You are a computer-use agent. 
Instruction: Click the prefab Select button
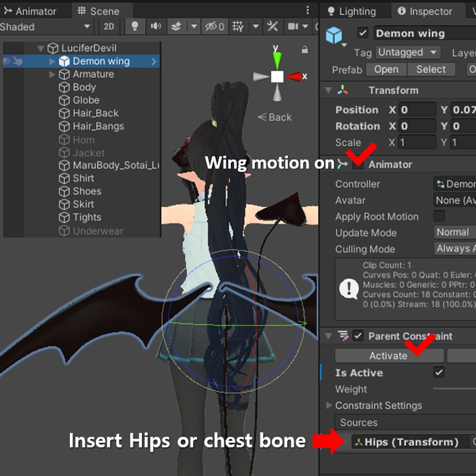click(431, 69)
